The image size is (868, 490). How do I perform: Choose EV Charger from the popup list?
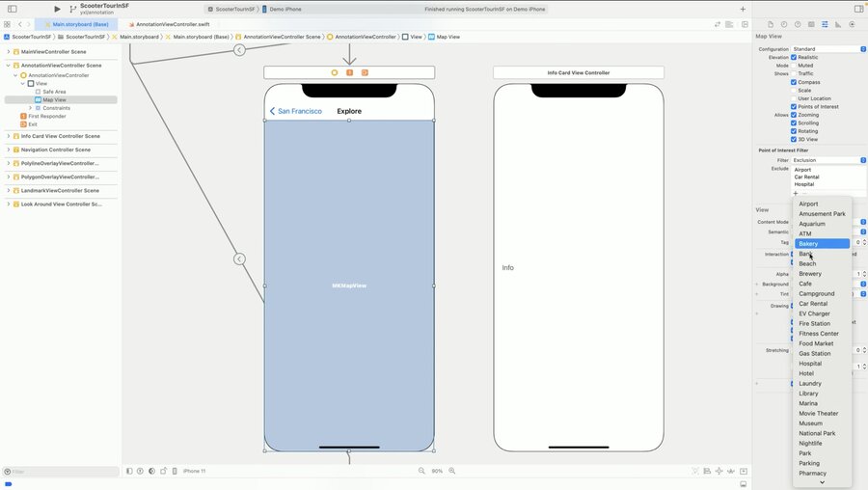[822, 313]
